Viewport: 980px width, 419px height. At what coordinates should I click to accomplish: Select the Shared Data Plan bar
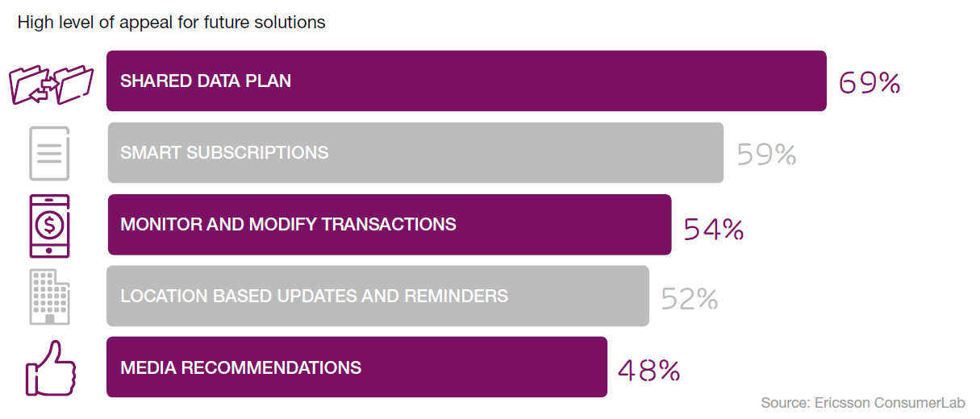(466, 81)
